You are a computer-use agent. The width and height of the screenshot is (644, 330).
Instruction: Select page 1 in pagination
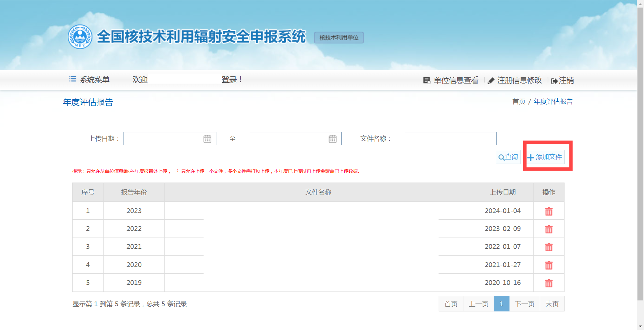click(502, 304)
